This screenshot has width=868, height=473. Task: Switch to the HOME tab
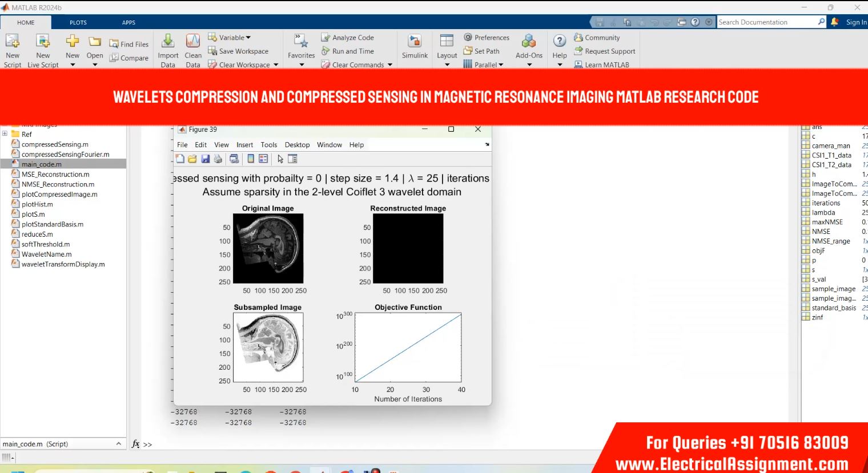26,22
